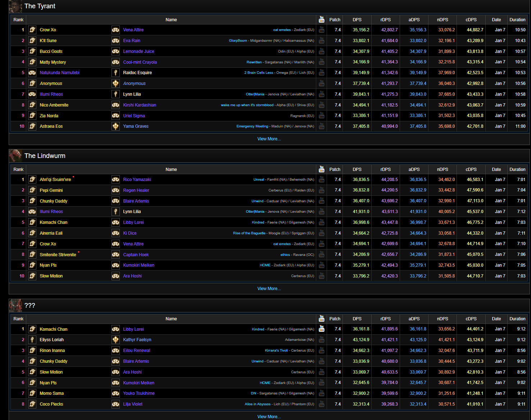Image resolution: width=531 pixels, height=420 pixels.
Task: Open Kirshi Kardashian's player link
Action: (140, 105)
